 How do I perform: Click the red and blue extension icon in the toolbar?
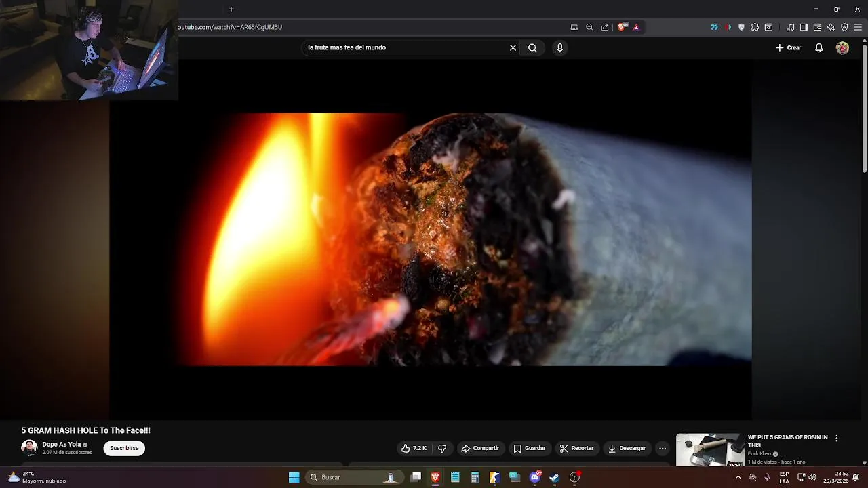point(728,27)
